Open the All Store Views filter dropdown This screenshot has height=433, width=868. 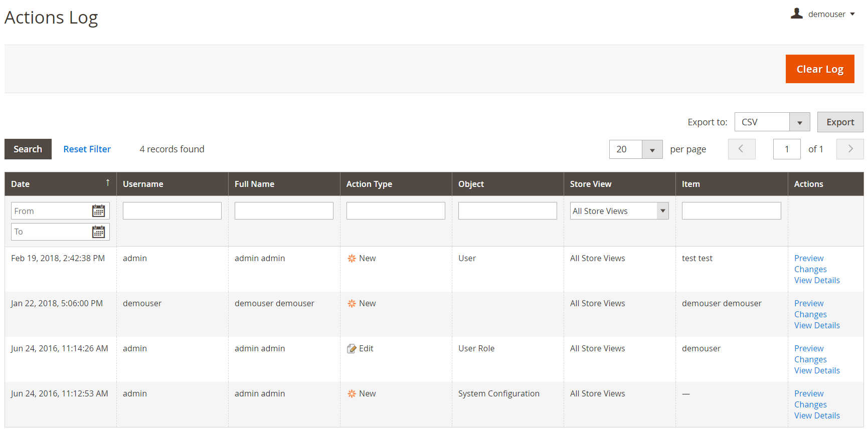tap(662, 211)
